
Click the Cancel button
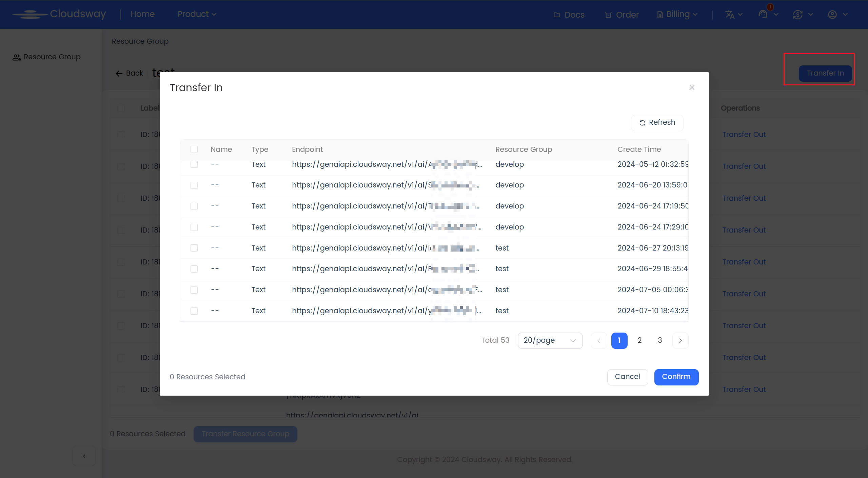pos(627,377)
